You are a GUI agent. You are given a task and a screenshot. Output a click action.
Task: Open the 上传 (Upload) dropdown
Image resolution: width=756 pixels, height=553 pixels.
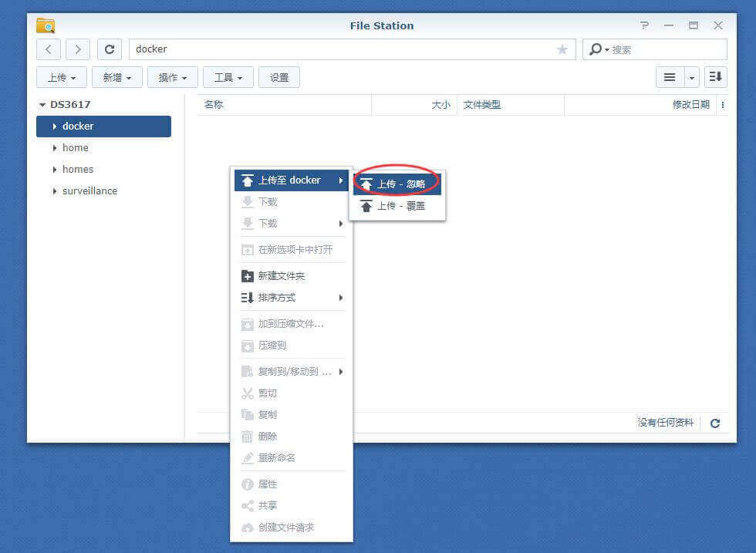point(61,76)
